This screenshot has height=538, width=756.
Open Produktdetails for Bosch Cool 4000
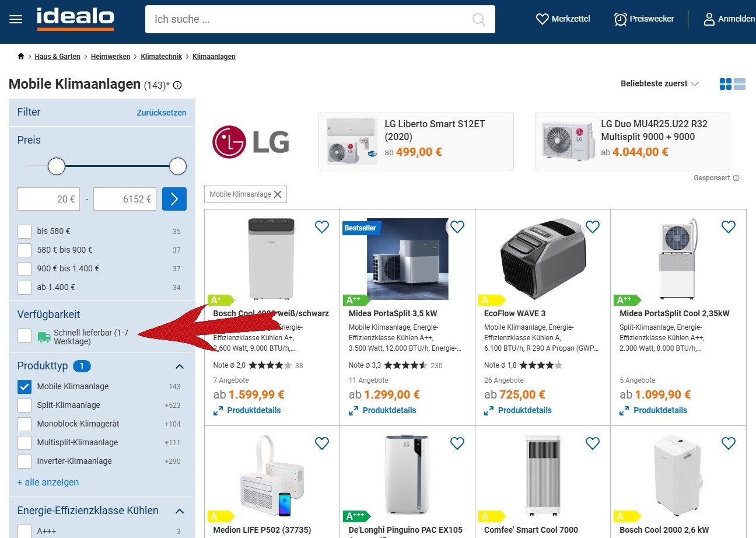(x=247, y=410)
